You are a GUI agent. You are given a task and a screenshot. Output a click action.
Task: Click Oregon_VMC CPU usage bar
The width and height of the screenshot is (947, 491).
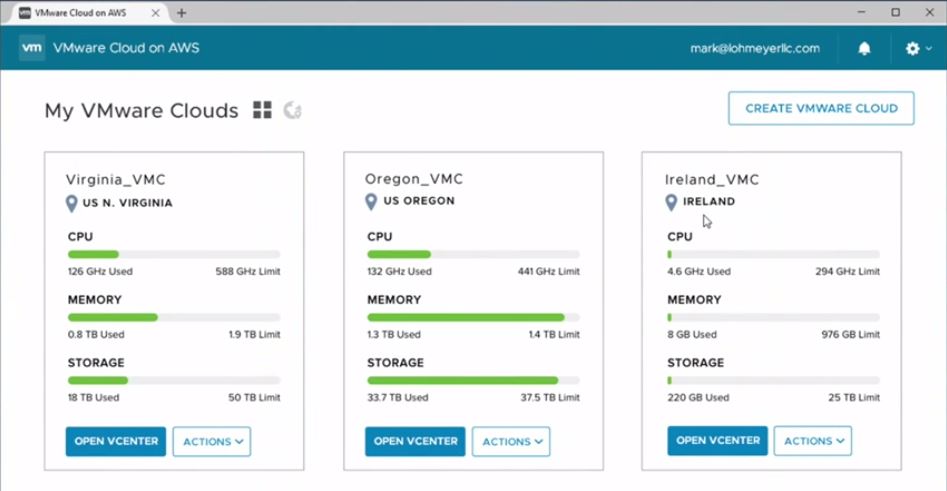point(474,254)
